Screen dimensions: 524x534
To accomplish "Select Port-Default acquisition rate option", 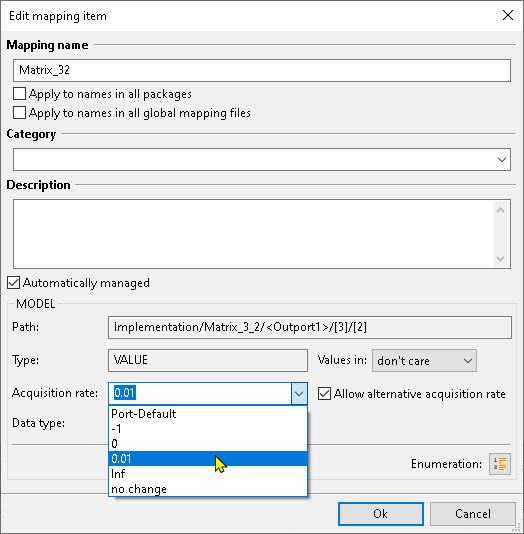I will (x=208, y=413).
